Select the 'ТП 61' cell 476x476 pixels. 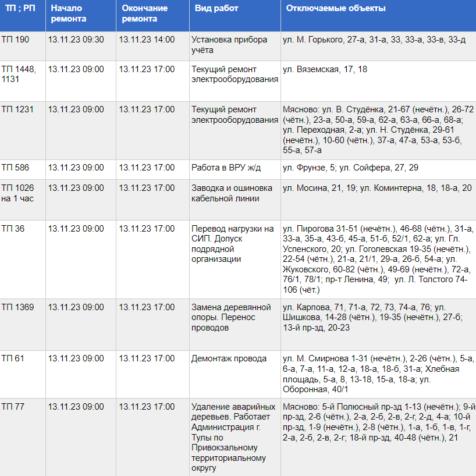pyautogui.click(x=23, y=374)
